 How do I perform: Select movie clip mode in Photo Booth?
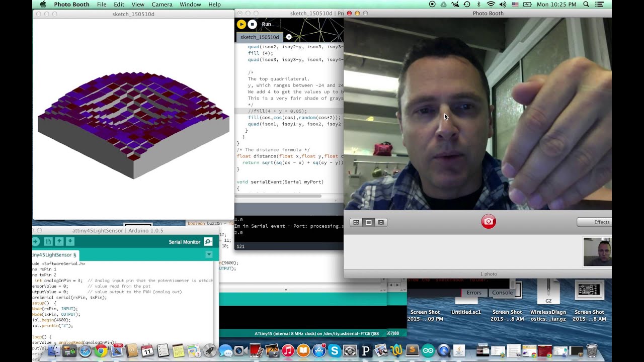381,222
